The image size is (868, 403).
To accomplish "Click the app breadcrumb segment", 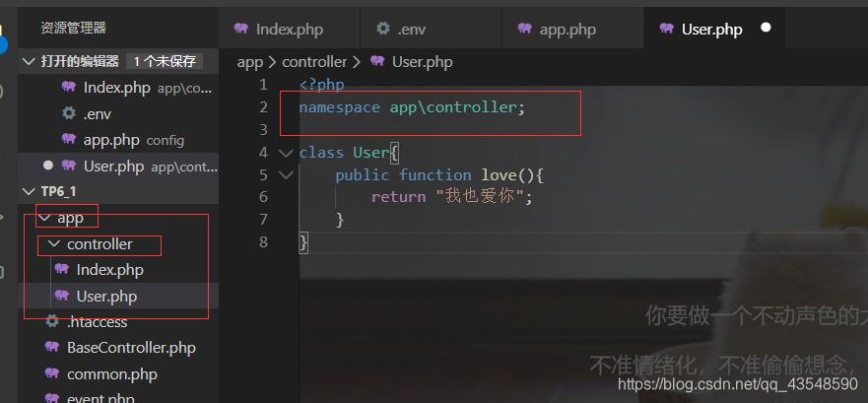I will [249, 62].
